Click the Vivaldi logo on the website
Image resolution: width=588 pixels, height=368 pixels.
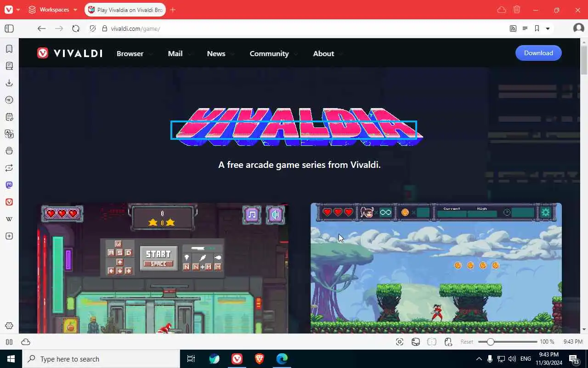tap(70, 53)
